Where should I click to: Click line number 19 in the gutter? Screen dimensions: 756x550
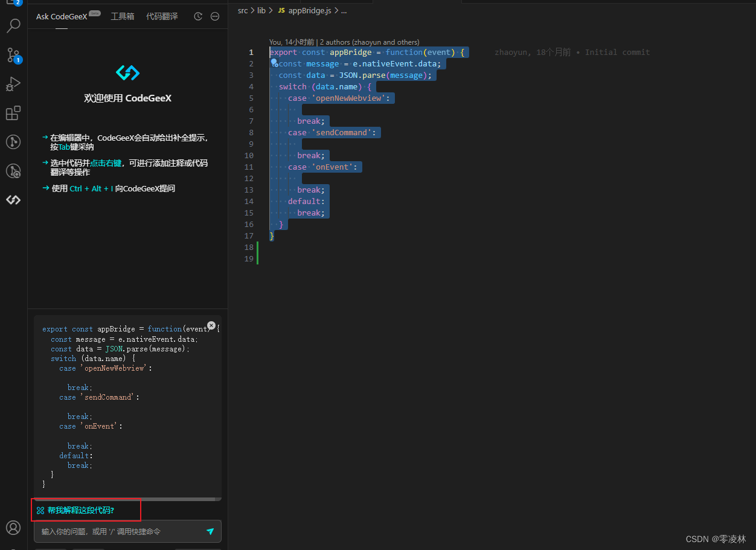(x=249, y=259)
